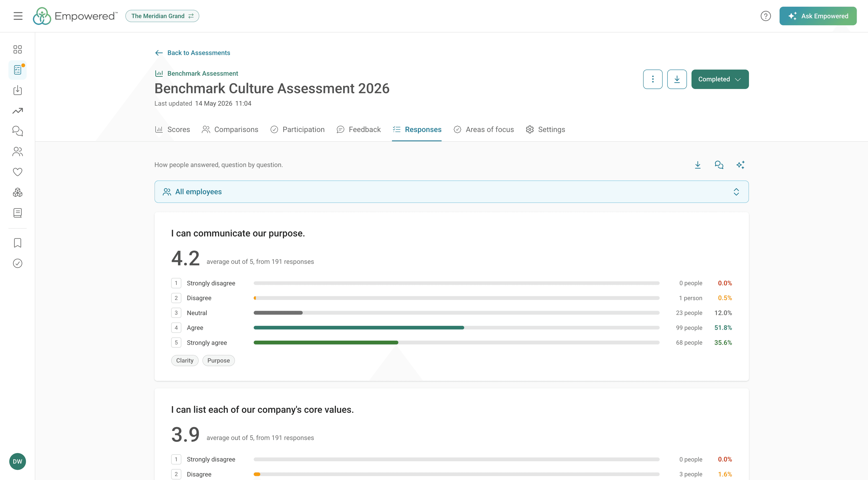Download responses via the small download icon

(698, 165)
